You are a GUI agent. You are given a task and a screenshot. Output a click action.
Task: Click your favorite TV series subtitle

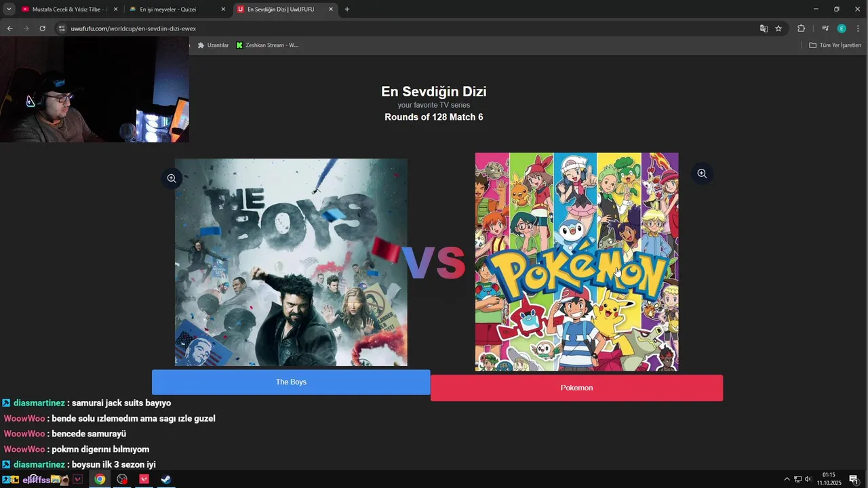(x=434, y=105)
